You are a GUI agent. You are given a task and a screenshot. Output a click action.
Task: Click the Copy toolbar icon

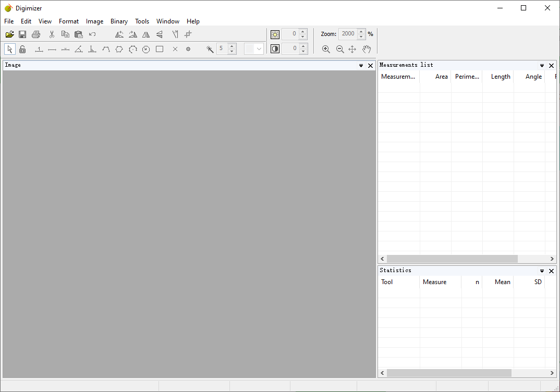pyautogui.click(x=65, y=34)
